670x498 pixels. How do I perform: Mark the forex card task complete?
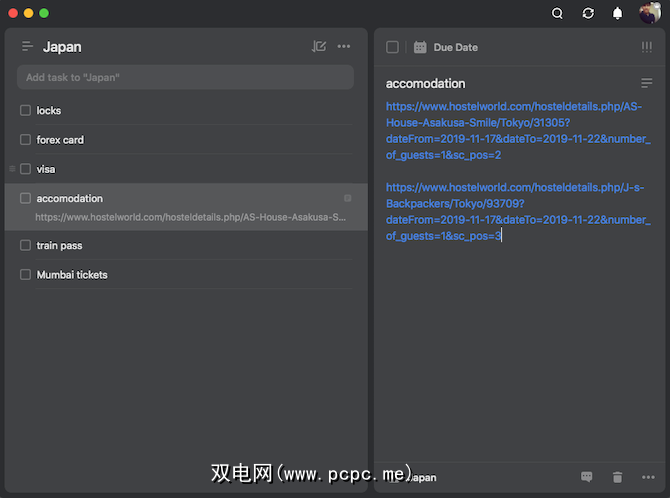click(x=26, y=140)
